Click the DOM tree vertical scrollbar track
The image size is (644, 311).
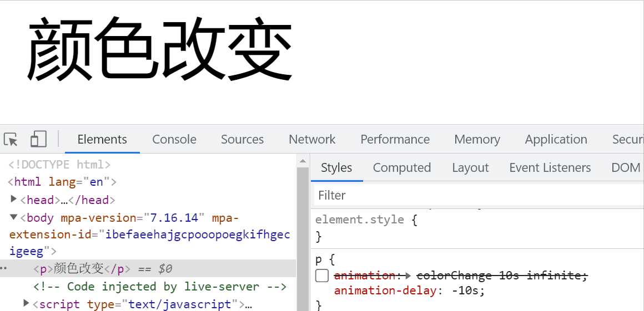(303, 239)
